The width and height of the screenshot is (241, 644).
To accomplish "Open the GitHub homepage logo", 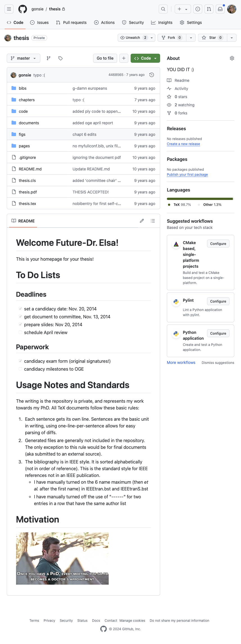I will tap(22, 9).
